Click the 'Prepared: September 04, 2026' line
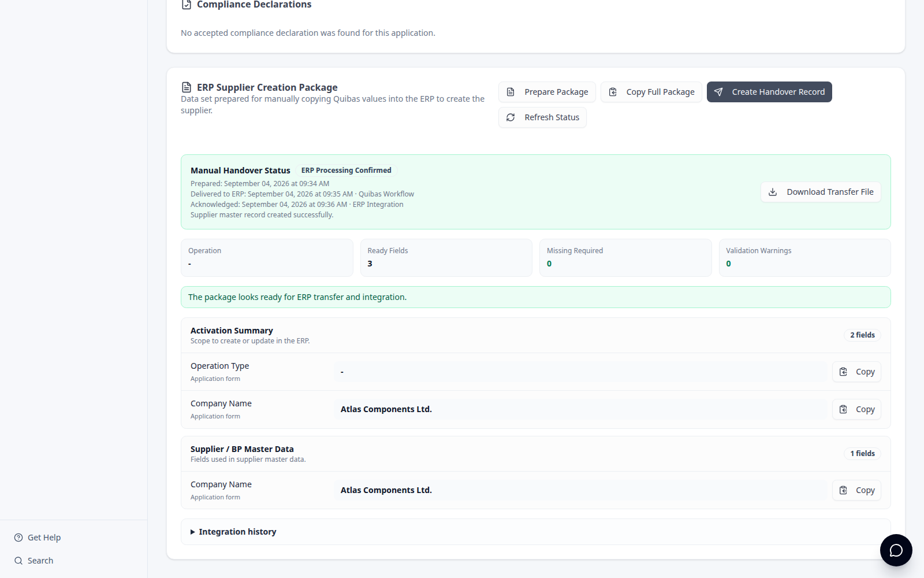 260,184
